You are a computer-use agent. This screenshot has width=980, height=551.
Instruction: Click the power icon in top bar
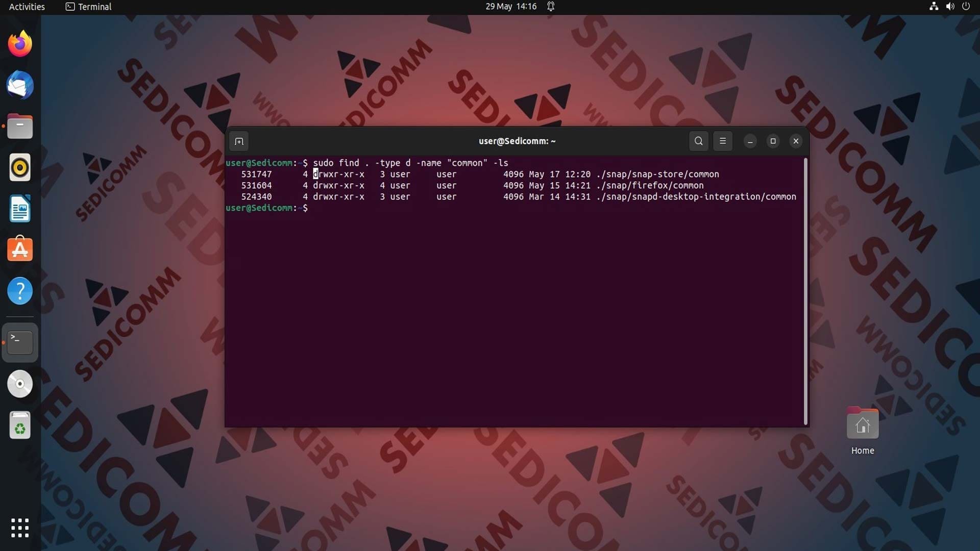pyautogui.click(x=966, y=7)
